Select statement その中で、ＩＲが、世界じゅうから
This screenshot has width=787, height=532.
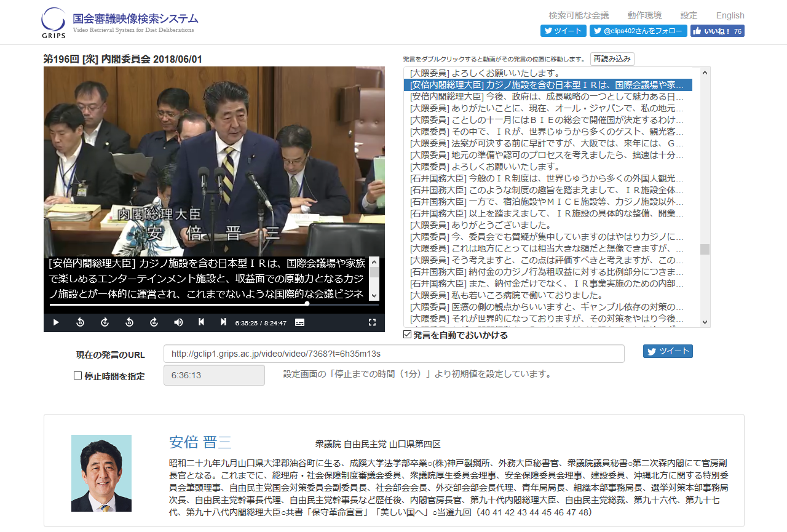point(548,132)
